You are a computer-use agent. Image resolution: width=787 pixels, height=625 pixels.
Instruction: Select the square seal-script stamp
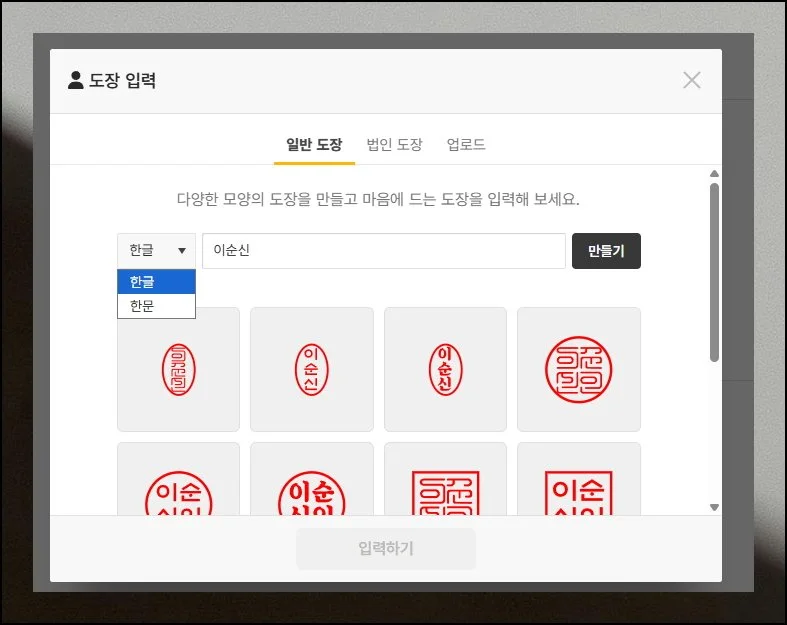[x=445, y=479]
